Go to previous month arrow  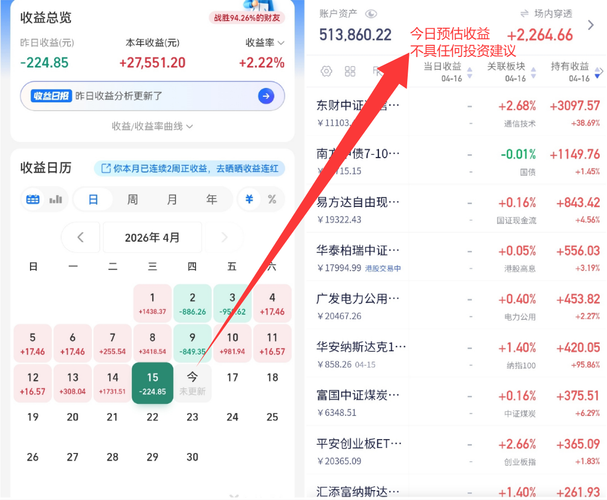[81, 237]
